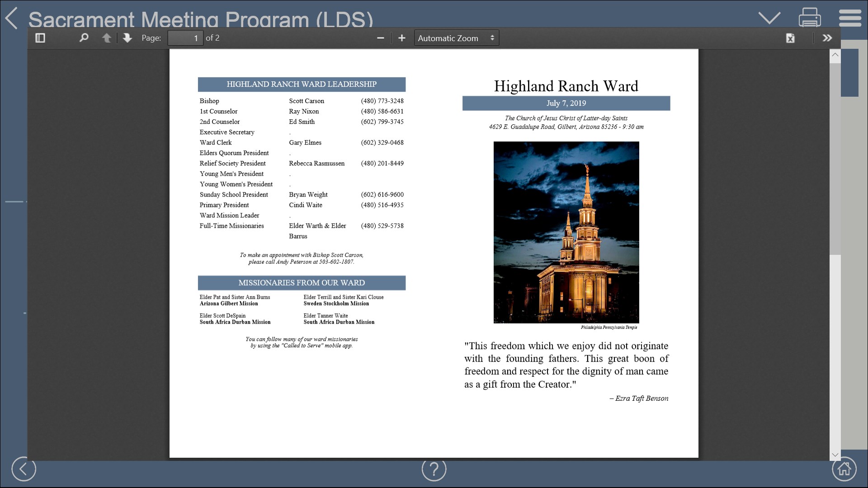The height and width of the screenshot is (488, 868).
Task: Expand the toolbar's more tools chevrons
Action: (827, 38)
